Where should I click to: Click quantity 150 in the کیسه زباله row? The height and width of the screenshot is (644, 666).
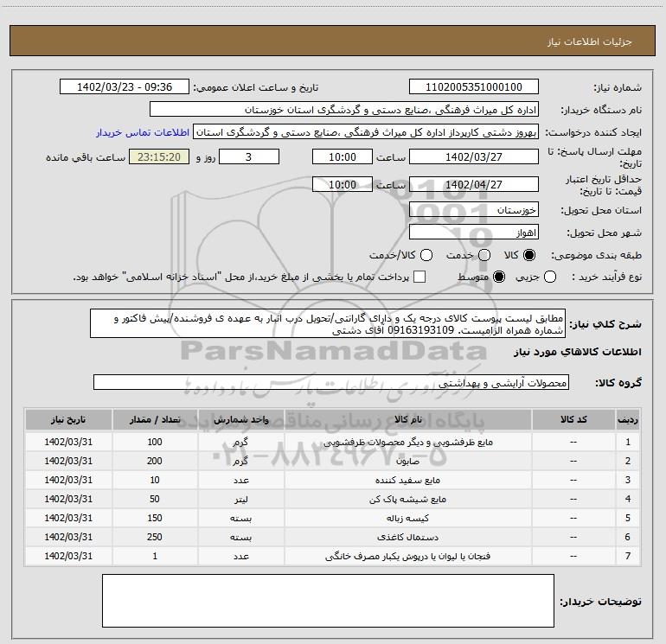155,518
